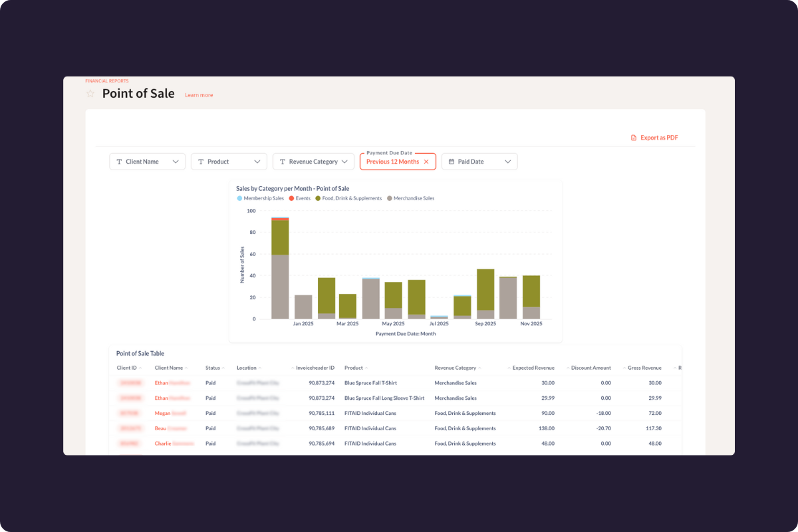Open the Product filter dropdown
The height and width of the screenshot is (532, 798).
257,162
